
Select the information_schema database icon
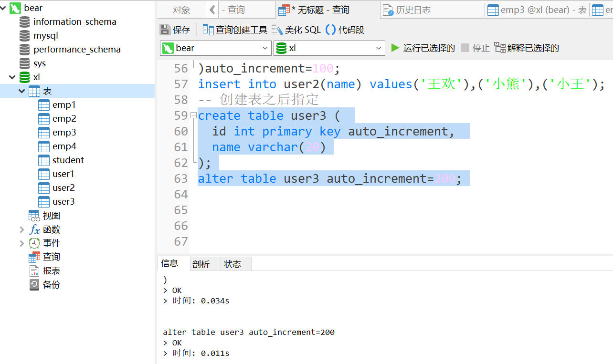(25, 21)
